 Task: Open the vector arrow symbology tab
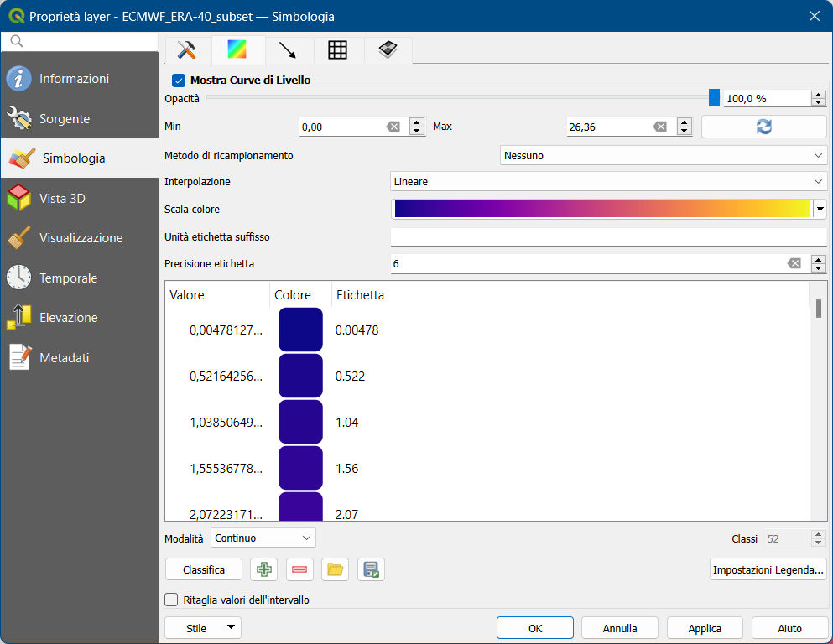click(288, 50)
